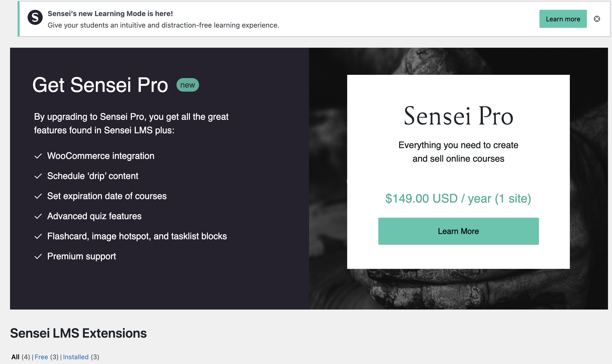Image resolution: width=612 pixels, height=364 pixels.
Task: Click the green 'new' badge
Action: tap(188, 85)
